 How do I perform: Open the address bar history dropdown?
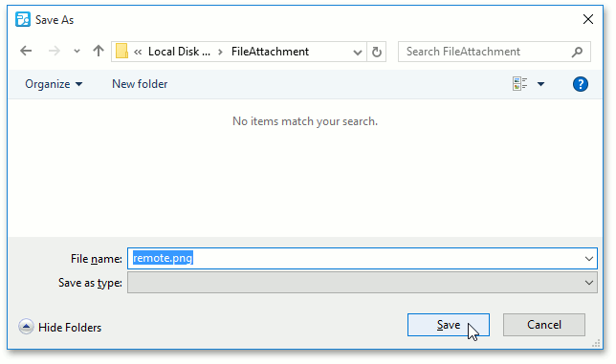(357, 52)
